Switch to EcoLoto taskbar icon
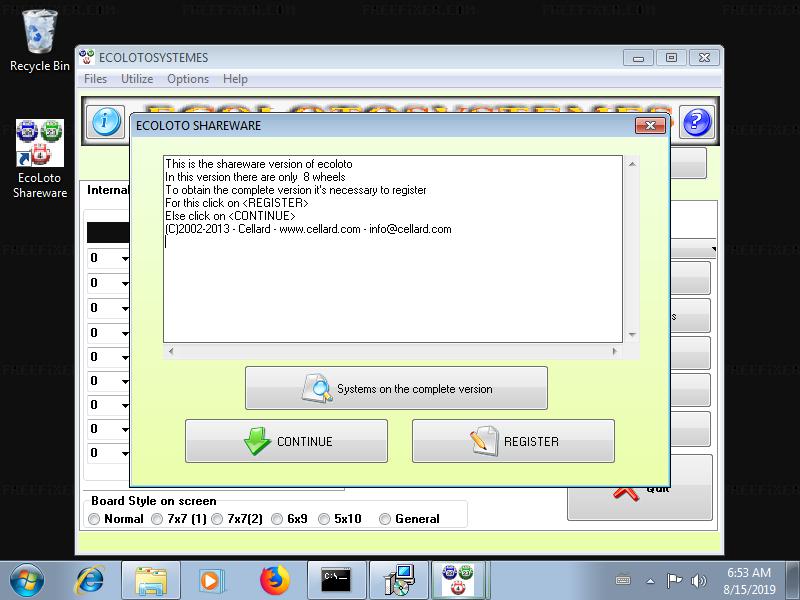Screen dimensions: 800x600 [458, 581]
